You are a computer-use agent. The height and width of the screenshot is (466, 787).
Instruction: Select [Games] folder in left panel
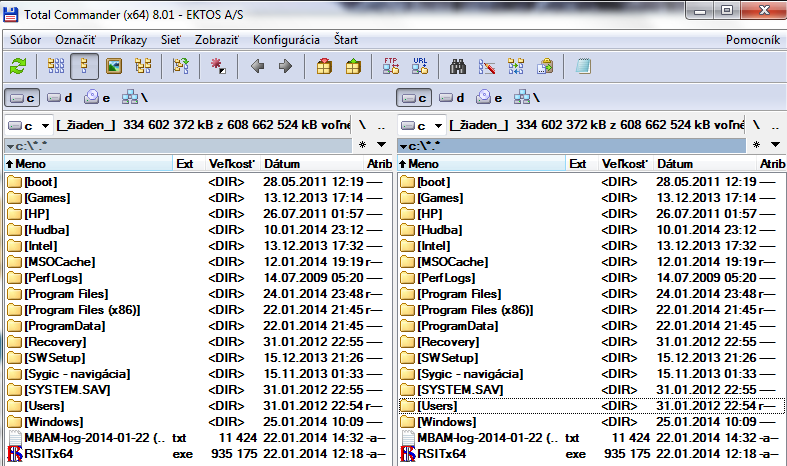[198, 198]
